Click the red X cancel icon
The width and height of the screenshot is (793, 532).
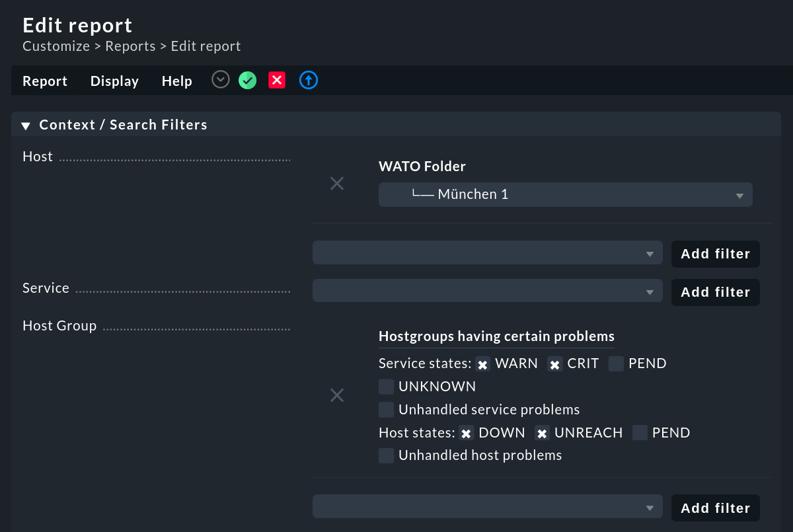click(x=277, y=81)
